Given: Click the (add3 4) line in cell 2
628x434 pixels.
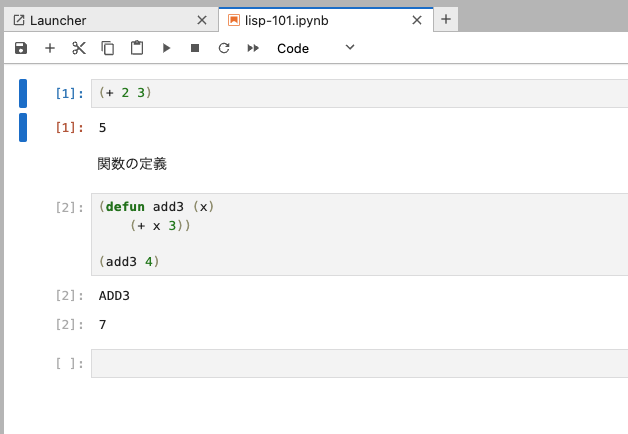Looking at the screenshot, I should [129, 261].
